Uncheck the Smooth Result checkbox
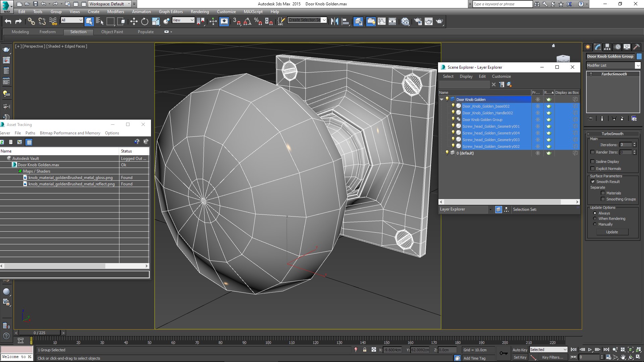 pos(593,182)
